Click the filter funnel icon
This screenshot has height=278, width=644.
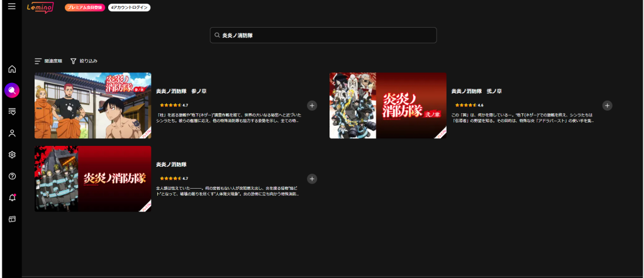point(74,61)
